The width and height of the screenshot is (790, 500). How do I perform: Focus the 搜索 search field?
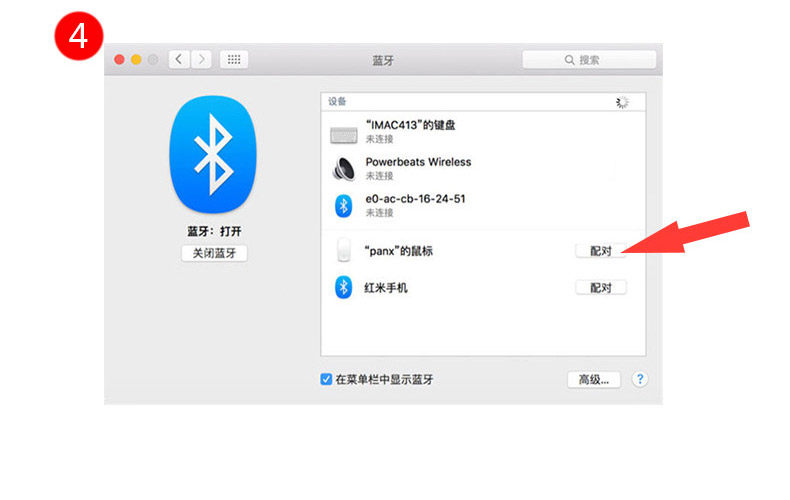coord(589,60)
